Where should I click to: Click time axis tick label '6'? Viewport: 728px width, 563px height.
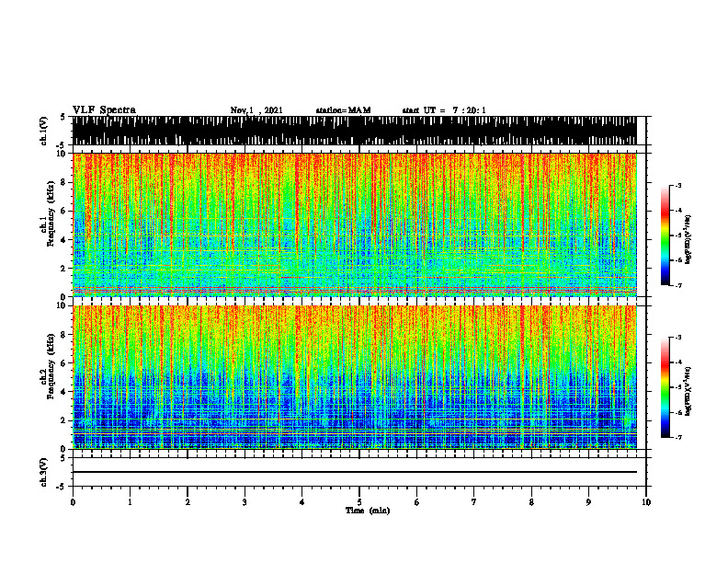[x=417, y=502]
